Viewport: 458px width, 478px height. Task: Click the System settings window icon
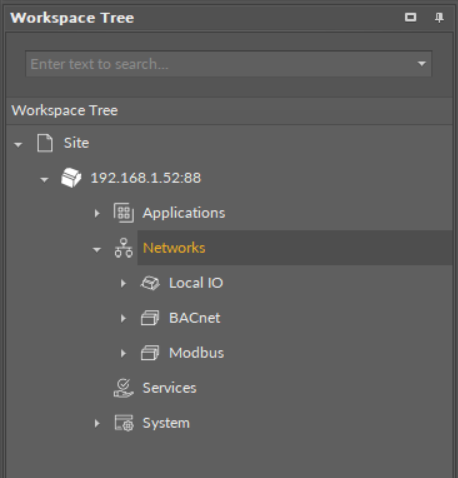[124, 423]
